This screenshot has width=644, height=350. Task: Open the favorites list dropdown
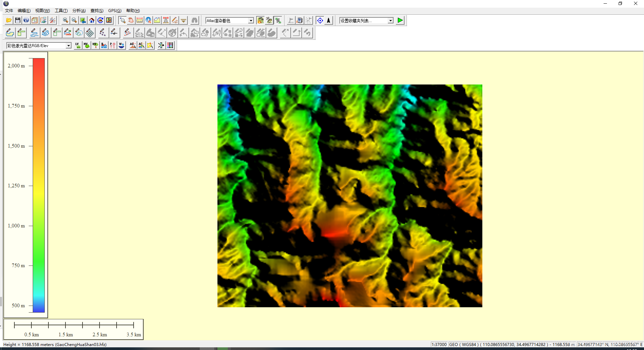coord(390,21)
